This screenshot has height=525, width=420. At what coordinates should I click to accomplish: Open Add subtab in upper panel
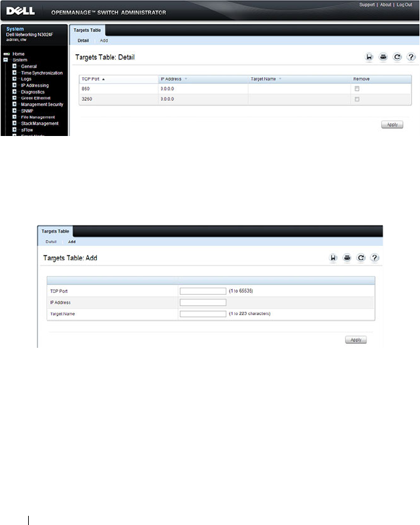tap(104, 41)
